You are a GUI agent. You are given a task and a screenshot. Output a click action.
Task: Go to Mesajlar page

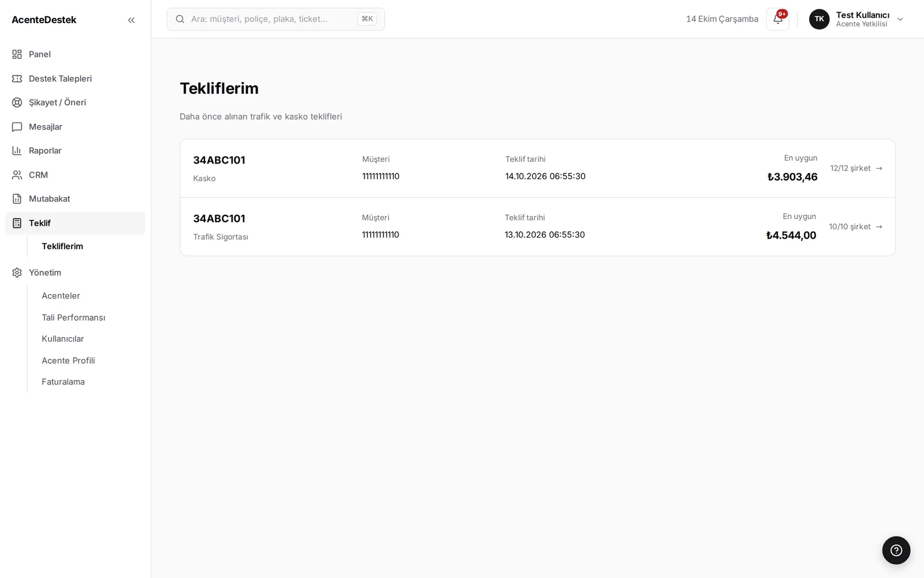(75, 127)
